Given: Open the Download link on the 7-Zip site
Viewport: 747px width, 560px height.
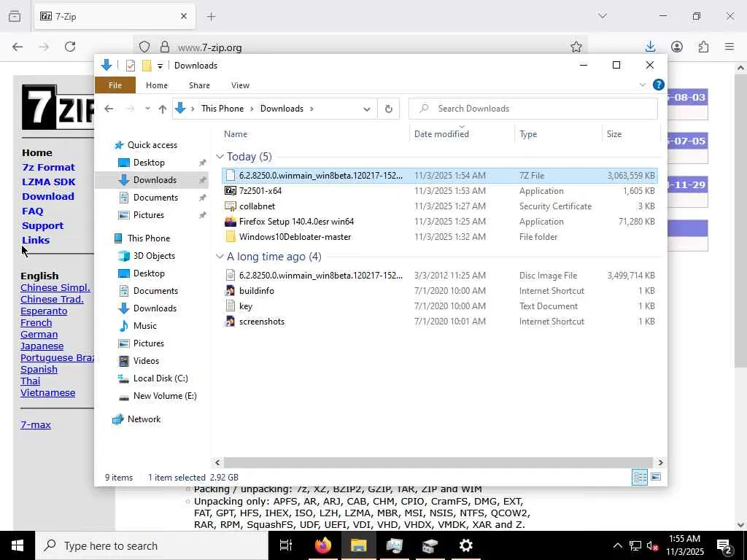Looking at the screenshot, I should click(48, 196).
